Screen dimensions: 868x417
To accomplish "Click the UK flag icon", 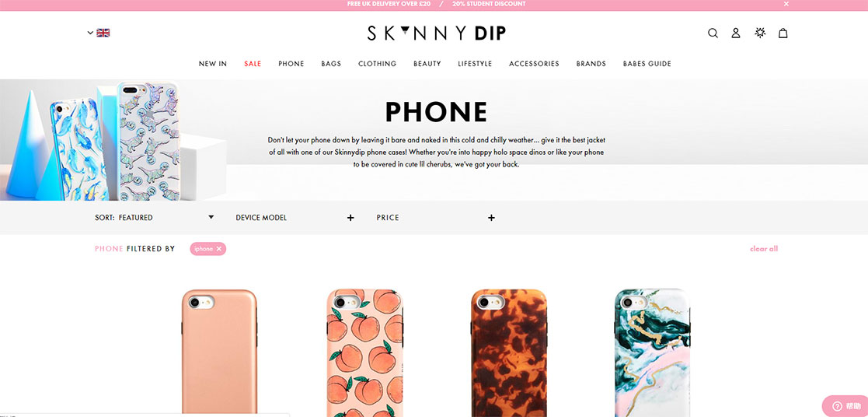I will [103, 33].
